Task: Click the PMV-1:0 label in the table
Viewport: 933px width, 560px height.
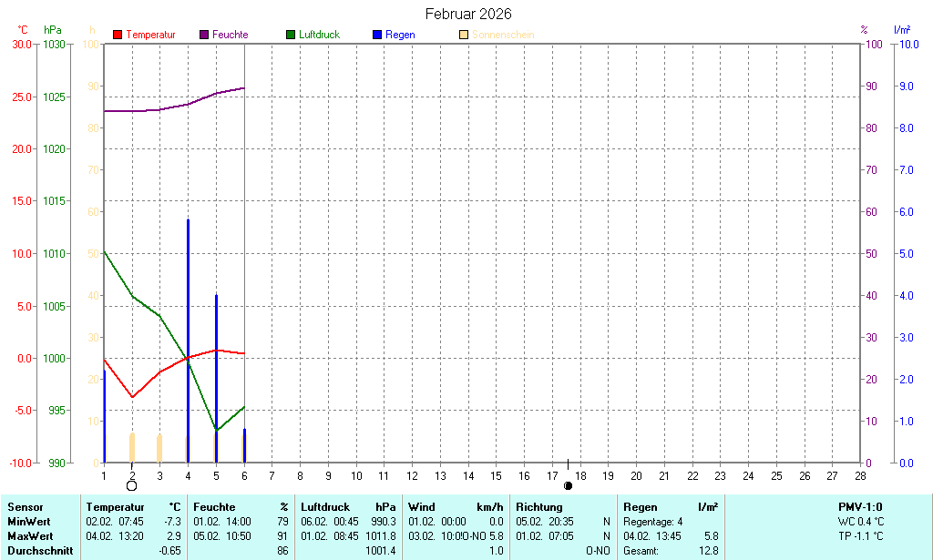Action: coord(860,507)
